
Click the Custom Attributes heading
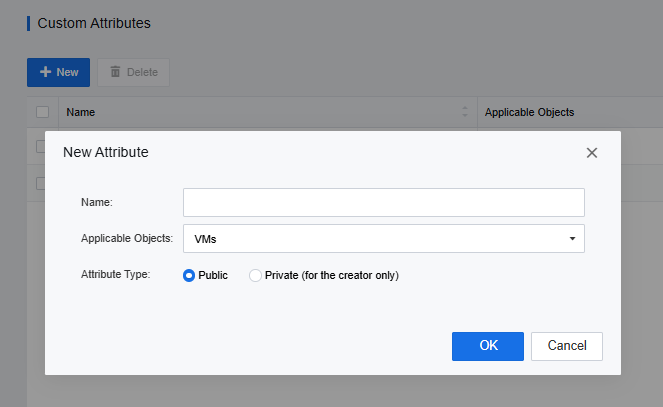tap(94, 23)
